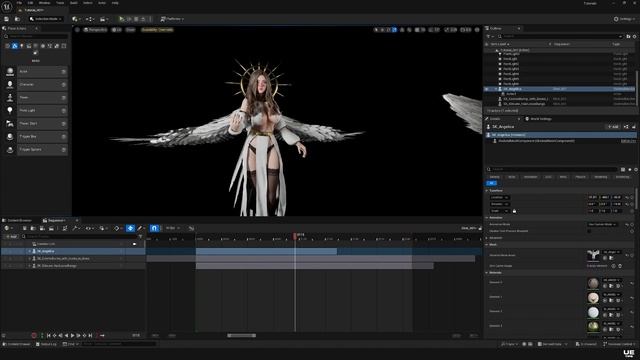Image resolution: width=640 pixels, height=360 pixels.
Task: Open the Help menu
Action: click(115, 2)
